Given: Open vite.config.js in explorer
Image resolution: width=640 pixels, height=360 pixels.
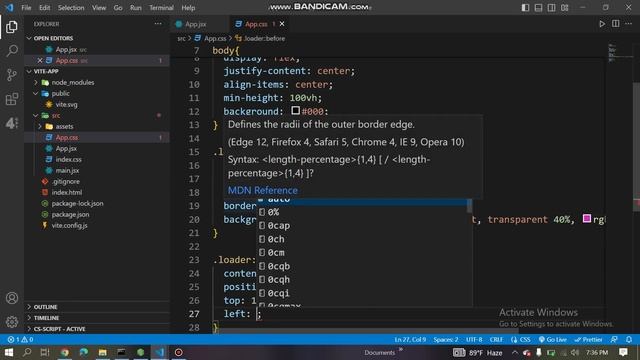Looking at the screenshot, I should pyautogui.click(x=69, y=225).
